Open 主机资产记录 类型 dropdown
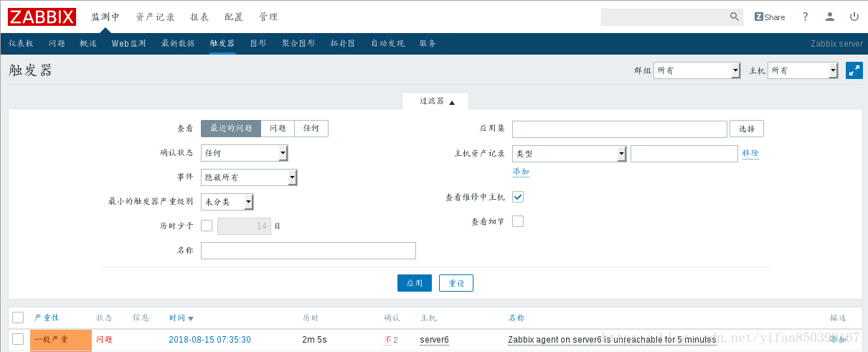Image resolution: width=868 pixels, height=352 pixels. [570, 154]
